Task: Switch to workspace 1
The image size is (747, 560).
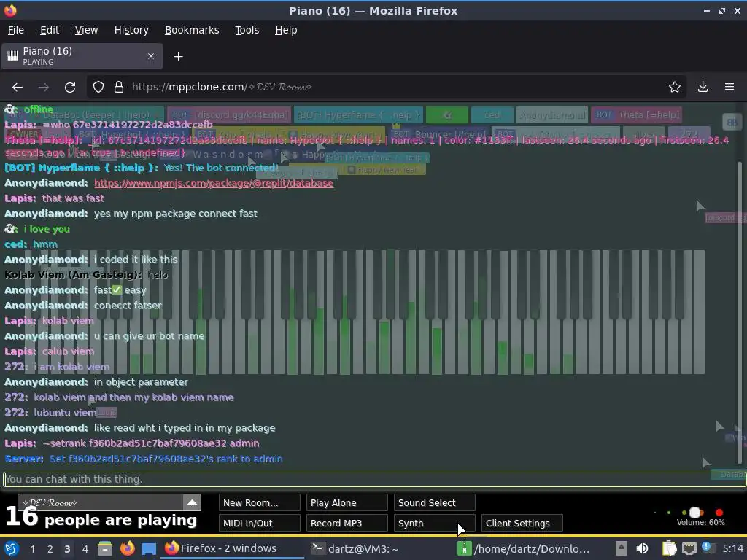Action: point(32,549)
